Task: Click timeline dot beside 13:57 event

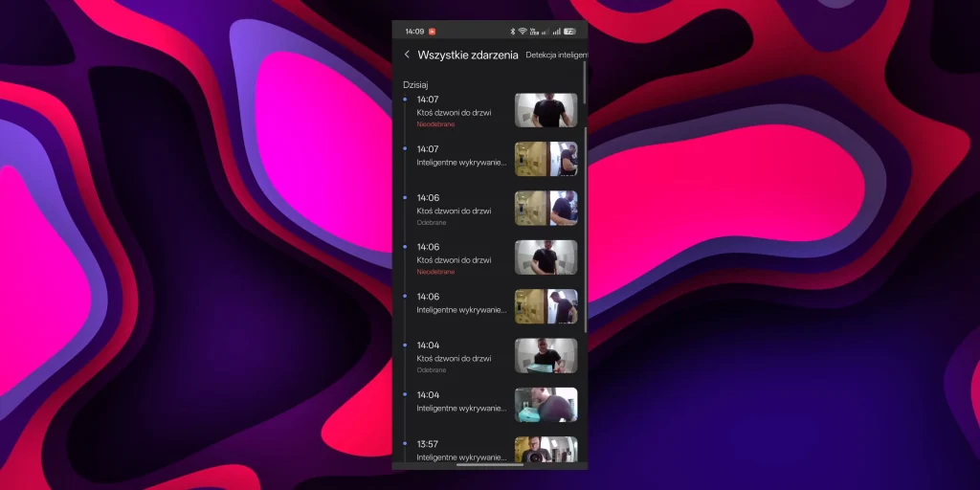Action: pos(405,443)
